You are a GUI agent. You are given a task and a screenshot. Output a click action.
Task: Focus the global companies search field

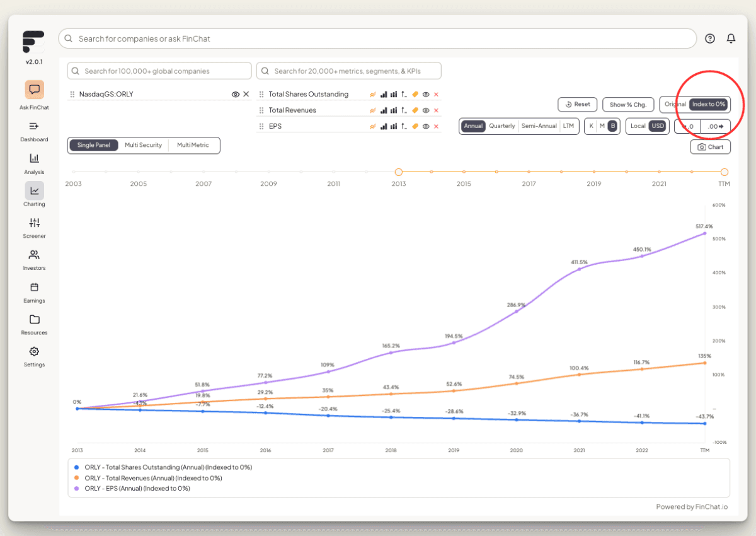coord(159,71)
